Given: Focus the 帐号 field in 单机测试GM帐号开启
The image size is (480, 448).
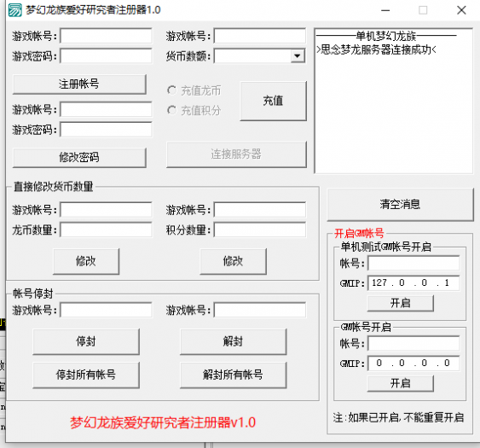Looking at the screenshot, I should click(413, 263).
